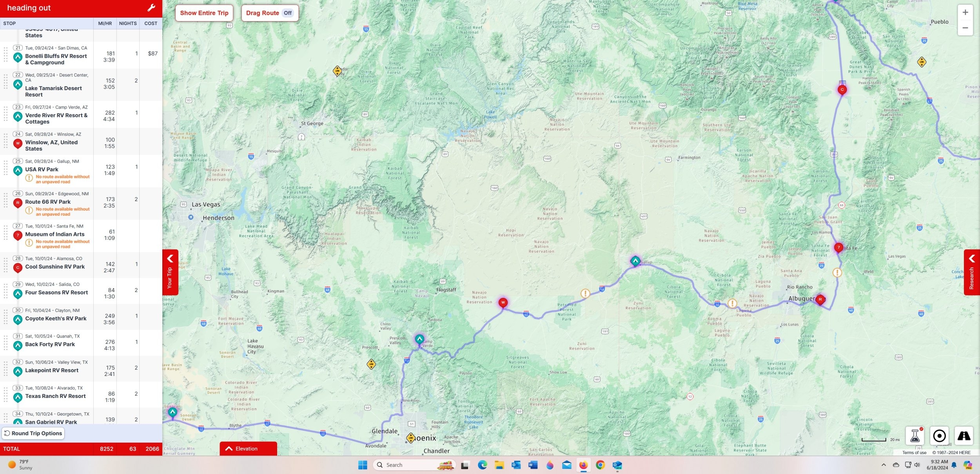Click drag handle for Four Seasons RV Resort stop
This screenshot has width=980, height=474.
(5, 291)
